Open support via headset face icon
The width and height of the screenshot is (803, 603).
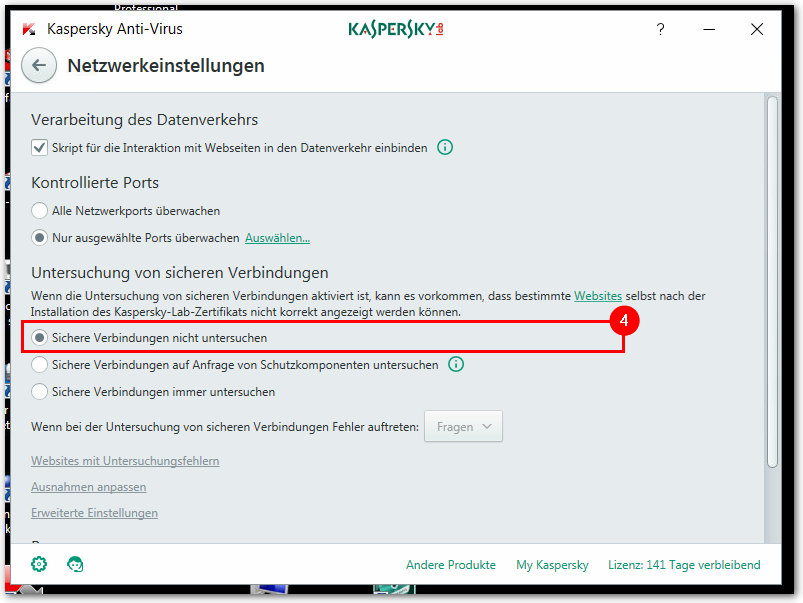pyautogui.click(x=75, y=564)
